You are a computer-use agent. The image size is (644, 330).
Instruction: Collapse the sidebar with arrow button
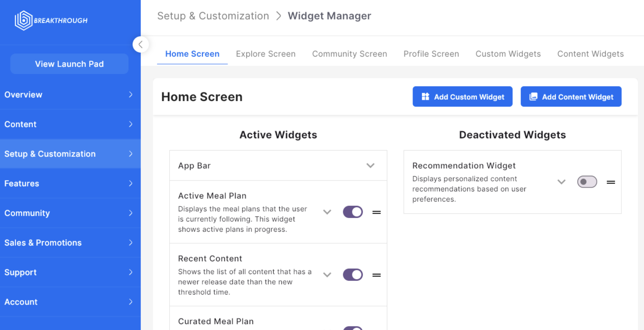coord(140,44)
